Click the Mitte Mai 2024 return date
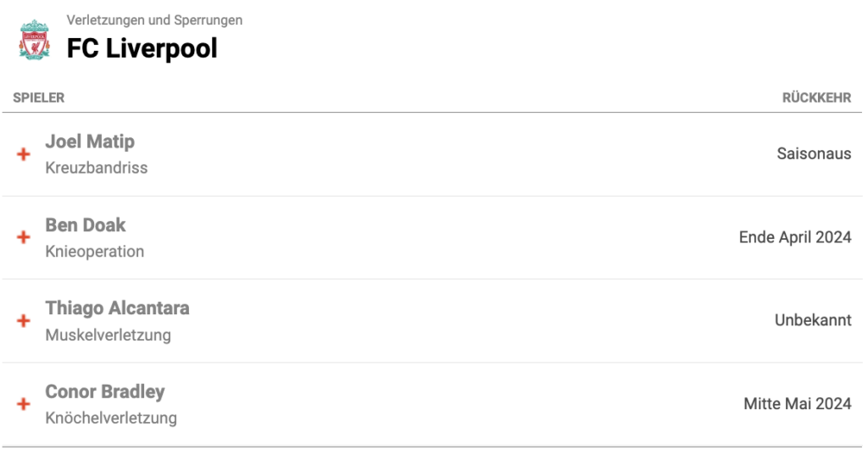The image size is (868, 466). pyautogui.click(x=797, y=404)
